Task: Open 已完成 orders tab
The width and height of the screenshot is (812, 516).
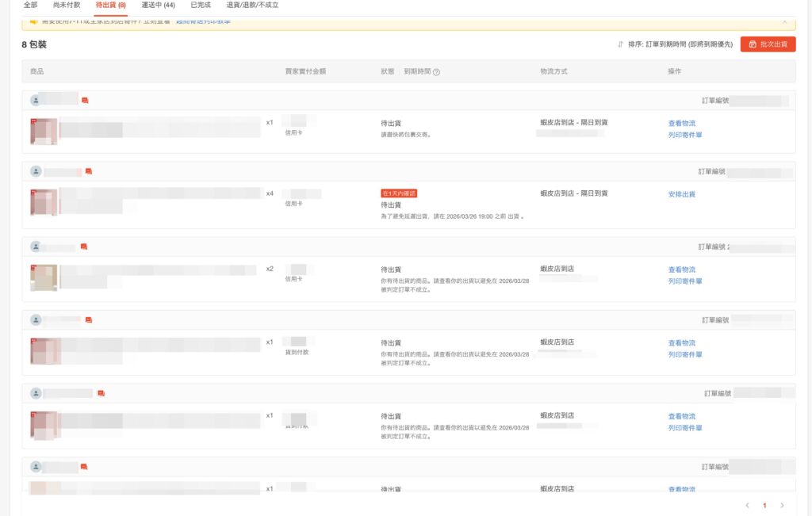Action: pos(201,5)
